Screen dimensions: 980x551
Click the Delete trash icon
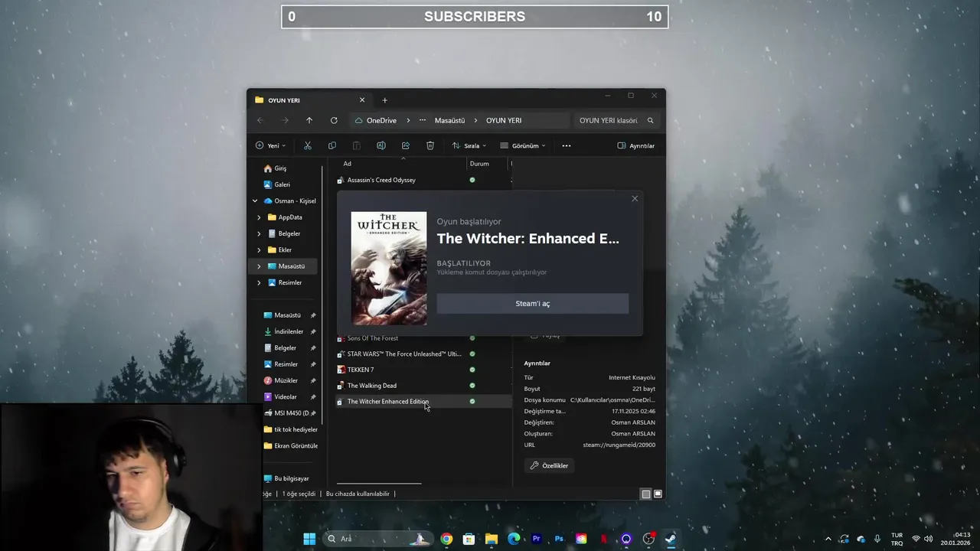430,145
